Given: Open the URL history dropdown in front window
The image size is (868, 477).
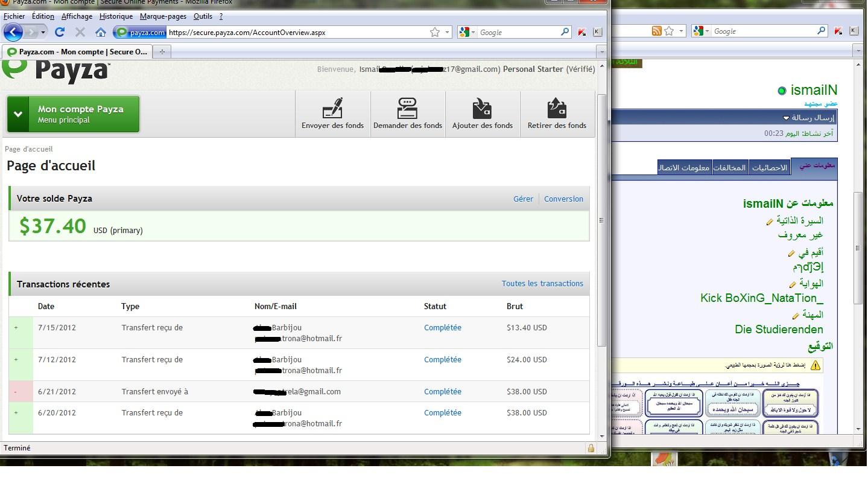Looking at the screenshot, I should click(x=447, y=33).
